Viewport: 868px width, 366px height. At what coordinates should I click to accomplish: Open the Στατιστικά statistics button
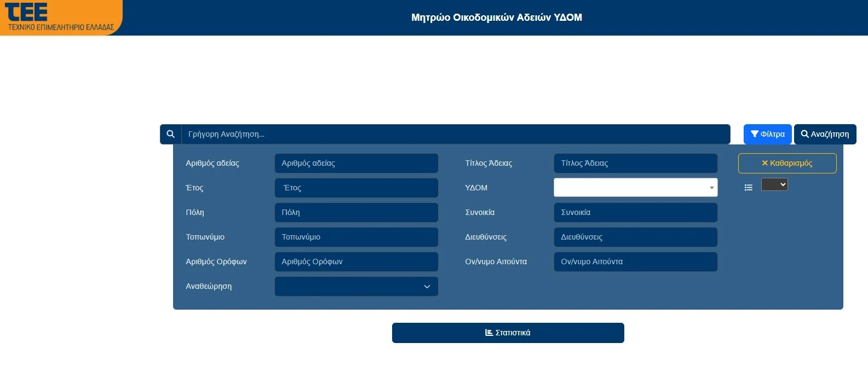(x=508, y=333)
